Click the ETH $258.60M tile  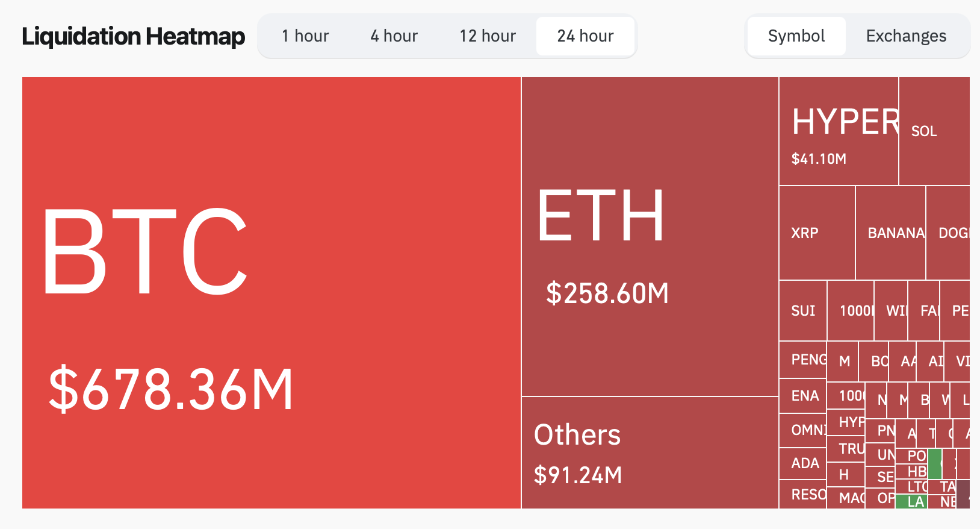(x=650, y=236)
